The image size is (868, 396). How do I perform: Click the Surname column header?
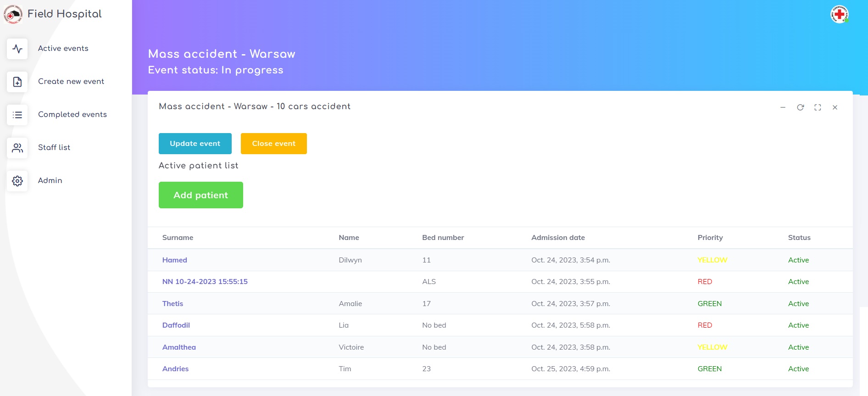pos(178,238)
